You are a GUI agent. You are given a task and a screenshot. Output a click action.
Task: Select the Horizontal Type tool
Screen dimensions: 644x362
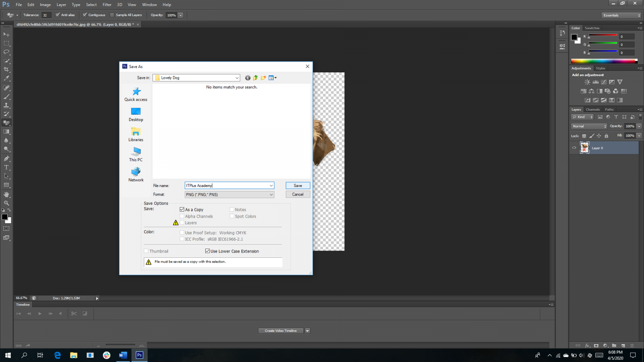[6, 167]
